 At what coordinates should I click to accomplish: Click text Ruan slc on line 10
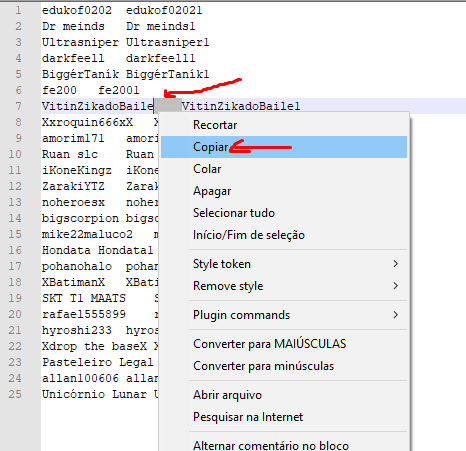pyautogui.click(x=70, y=154)
